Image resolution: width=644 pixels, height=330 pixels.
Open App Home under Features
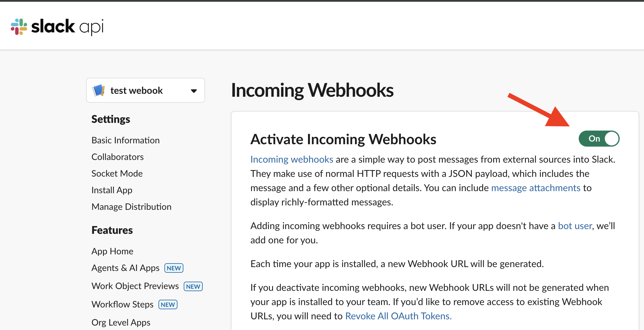pos(112,251)
